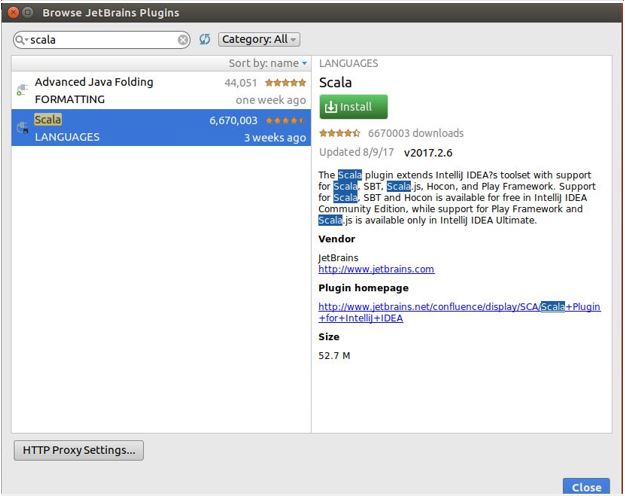Click star rating of Advanced Java Folding
Image resolution: width=625 pixels, height=498 pixels.
pyautogui.click(x=285, y=83)
